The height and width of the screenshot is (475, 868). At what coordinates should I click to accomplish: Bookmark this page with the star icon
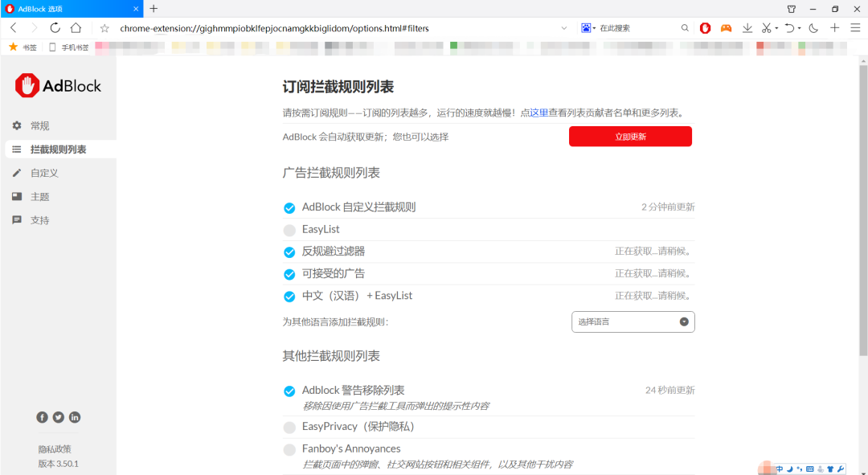104,28
